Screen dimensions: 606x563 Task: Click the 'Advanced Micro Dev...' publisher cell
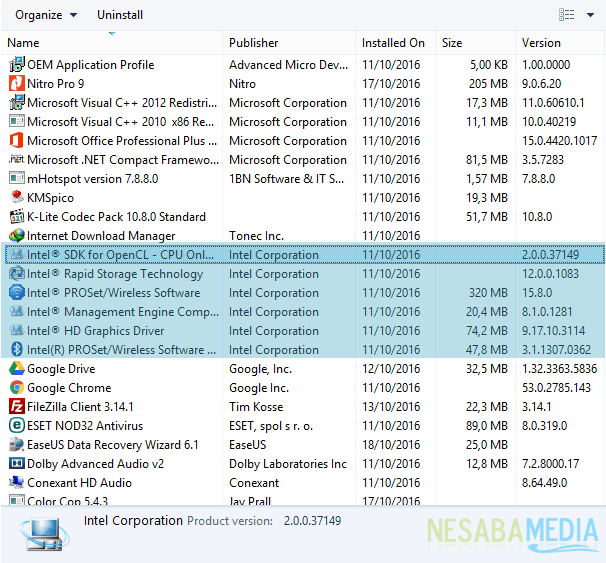pos(289,65)
